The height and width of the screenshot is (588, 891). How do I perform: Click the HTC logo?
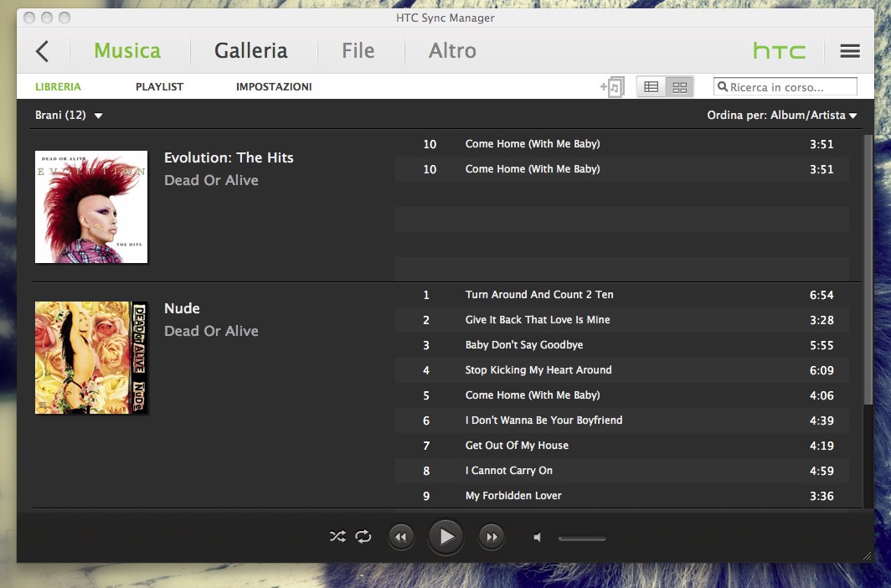coord(779,51)
